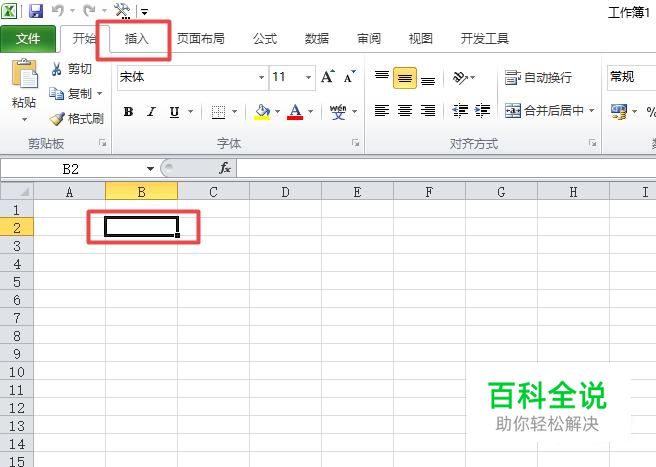Screen dimensions: 656x467
Task: Click 复制 (Copy) button
Action: point(70,93)
